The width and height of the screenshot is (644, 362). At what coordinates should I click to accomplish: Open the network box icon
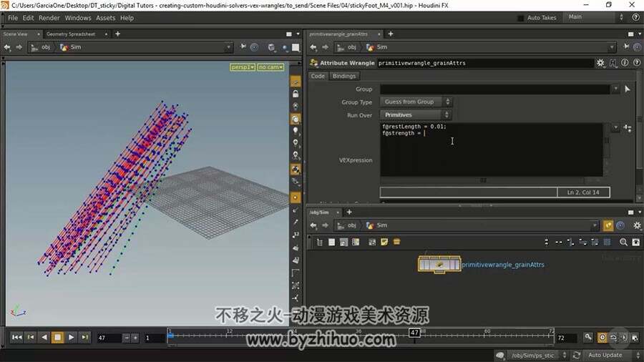click(396, 242)
